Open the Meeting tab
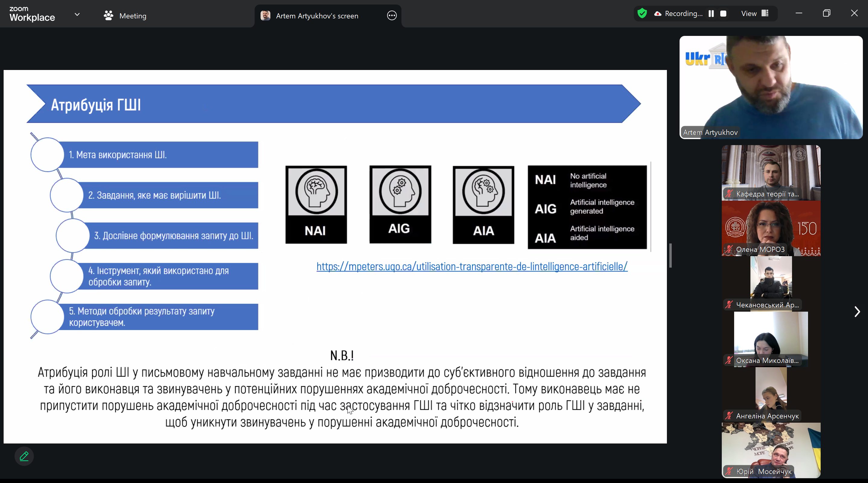Viewport: 868px width, 483px height. pos(125,15)
